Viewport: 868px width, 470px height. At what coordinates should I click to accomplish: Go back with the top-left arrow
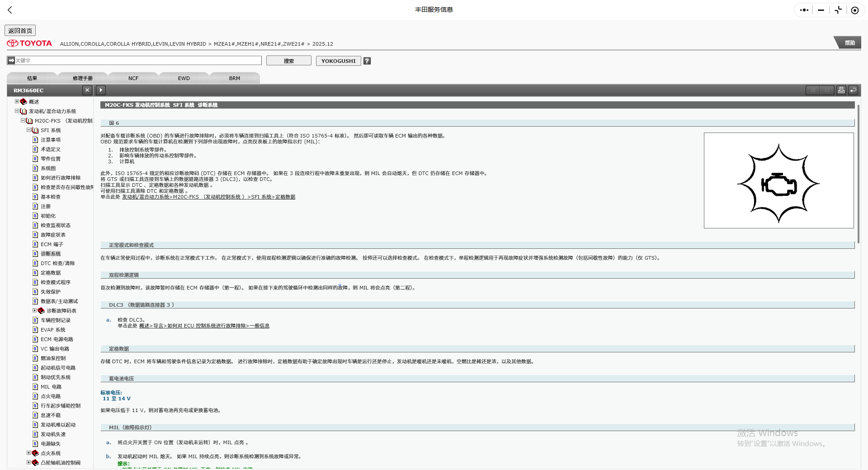pos(10,10)
